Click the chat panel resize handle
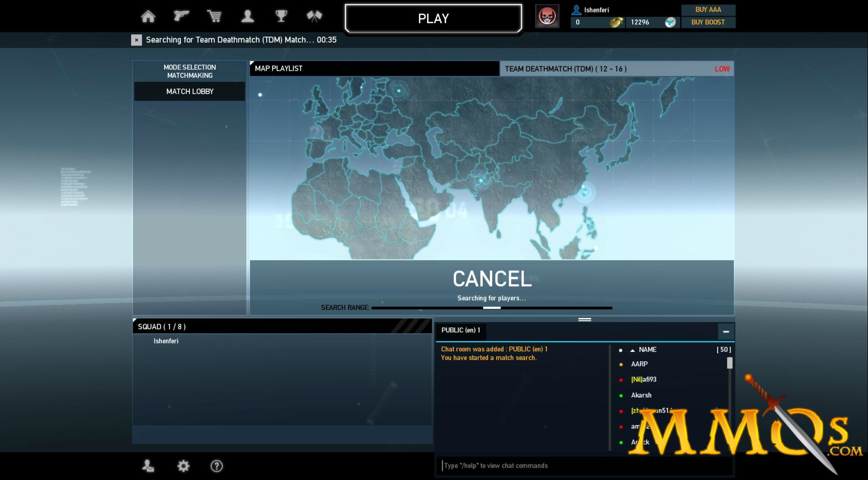The height and width of the screenshot is (480, 868). [585, 319]
